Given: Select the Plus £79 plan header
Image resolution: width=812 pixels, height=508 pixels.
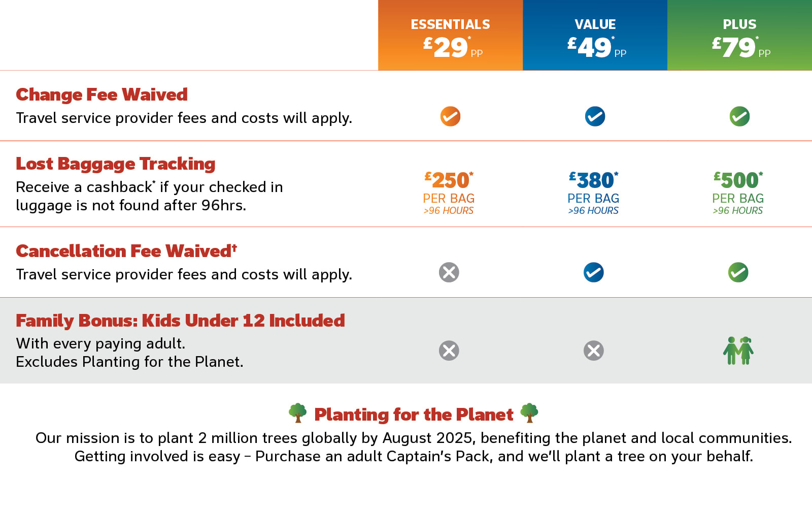Looking at the screenshot, I should click(739, 36).
